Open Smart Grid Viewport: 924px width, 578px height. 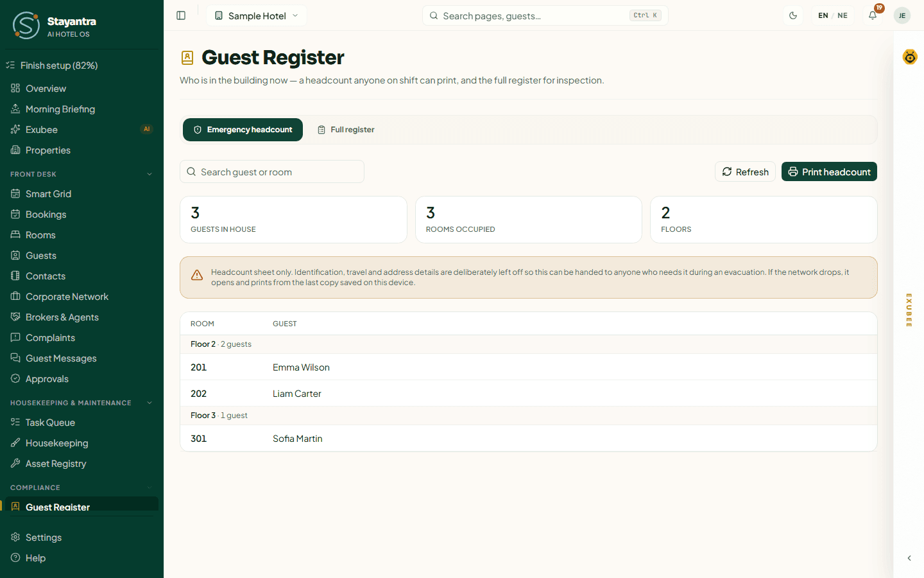pos(81,194)
